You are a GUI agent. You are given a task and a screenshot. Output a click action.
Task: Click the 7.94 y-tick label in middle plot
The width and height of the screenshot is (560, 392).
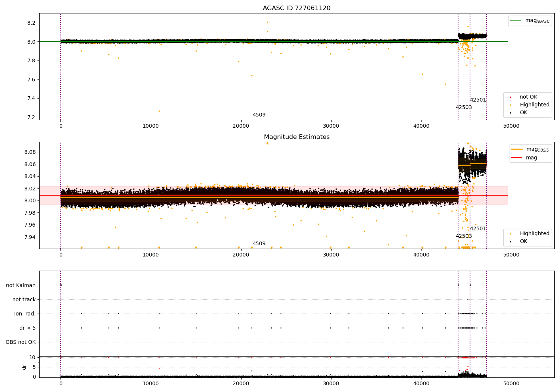point(30,237)
